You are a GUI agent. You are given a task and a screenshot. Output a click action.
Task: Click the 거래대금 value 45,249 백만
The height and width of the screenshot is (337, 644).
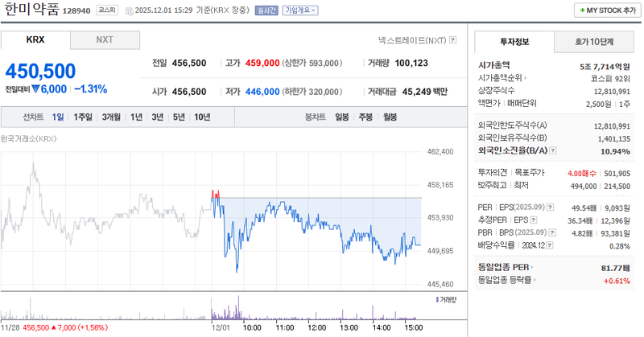[425, 92]
